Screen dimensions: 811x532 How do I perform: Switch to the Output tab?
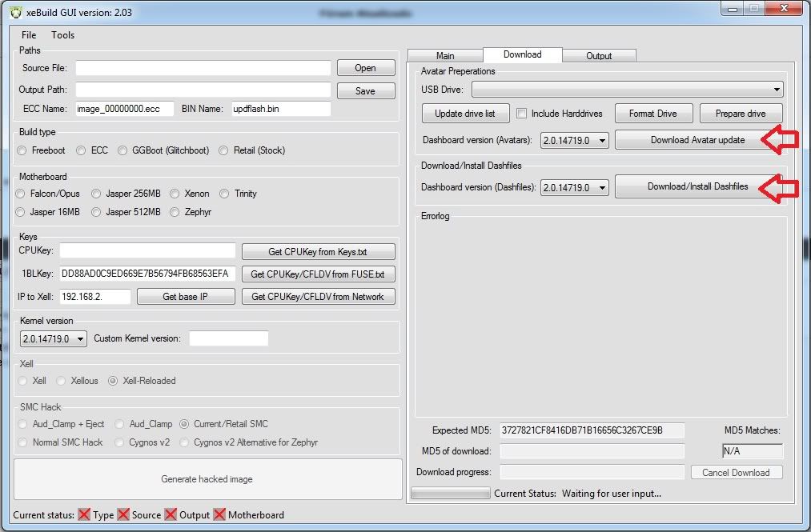[599, 56]
